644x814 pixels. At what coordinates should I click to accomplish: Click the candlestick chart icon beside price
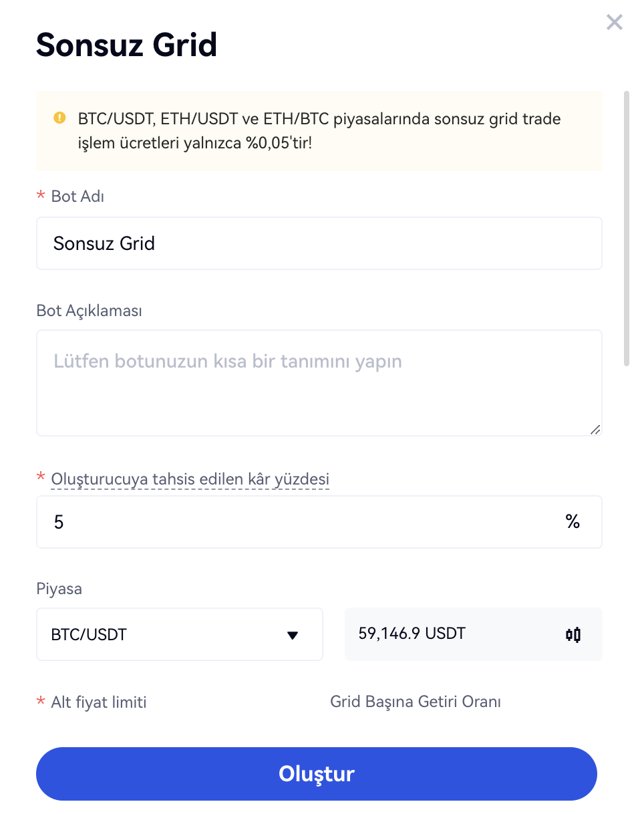(573, 634)
